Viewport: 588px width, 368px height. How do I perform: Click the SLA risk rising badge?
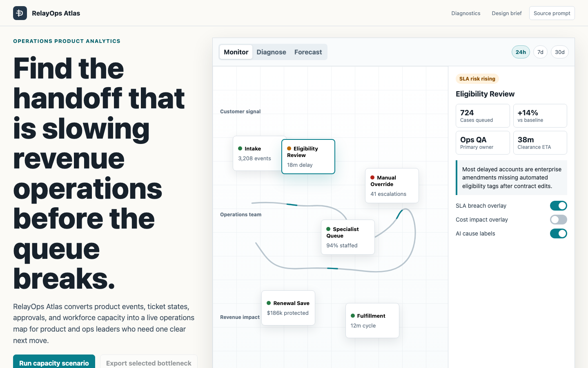477,79
